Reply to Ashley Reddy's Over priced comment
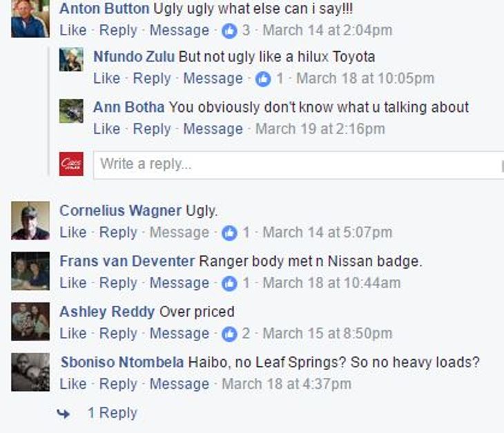The height and width of the screenshot is (433, 504). (118, 334)
